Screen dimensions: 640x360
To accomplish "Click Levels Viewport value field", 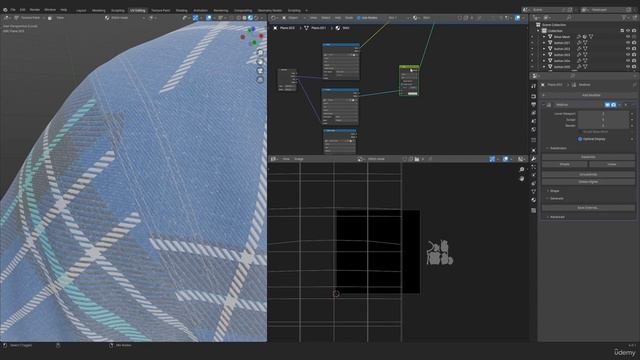I will point(603,113).
